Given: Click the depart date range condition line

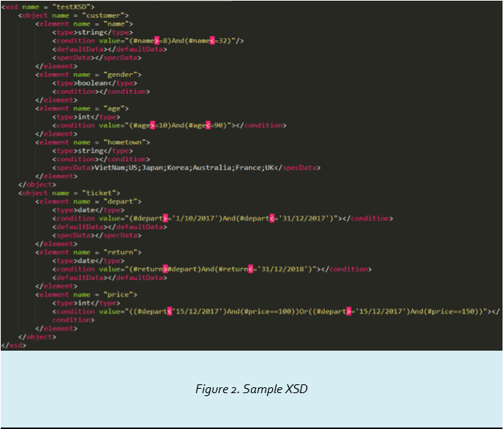Looking at the screenshot, I should pyautogui.click(x=222, y=218).
